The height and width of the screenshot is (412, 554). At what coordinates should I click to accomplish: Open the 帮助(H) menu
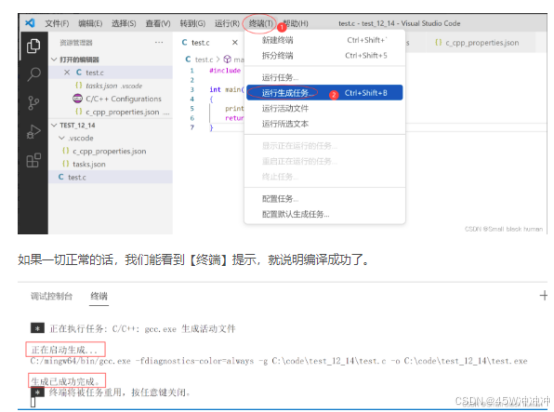pos(296,24)
